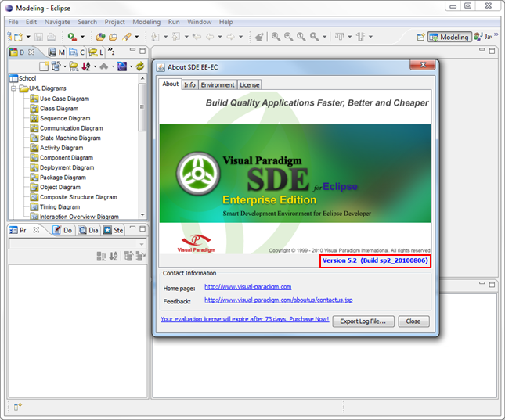Image resolution: width=505 pixels, height=420 pixels.
Task: Click the back navigation arrow in toolbar
Action: coord(210,37)
